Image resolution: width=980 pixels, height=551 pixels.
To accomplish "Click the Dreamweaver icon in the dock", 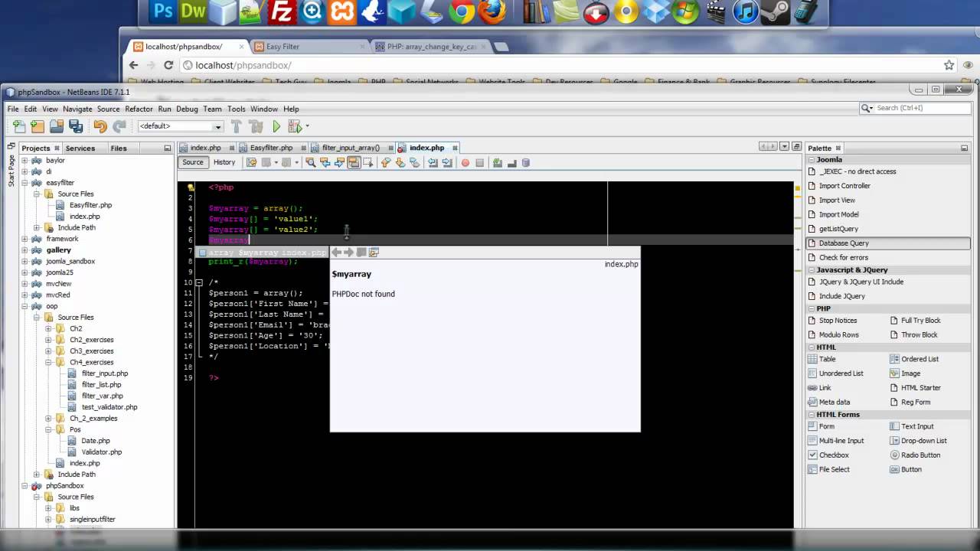I will point(193,11).
